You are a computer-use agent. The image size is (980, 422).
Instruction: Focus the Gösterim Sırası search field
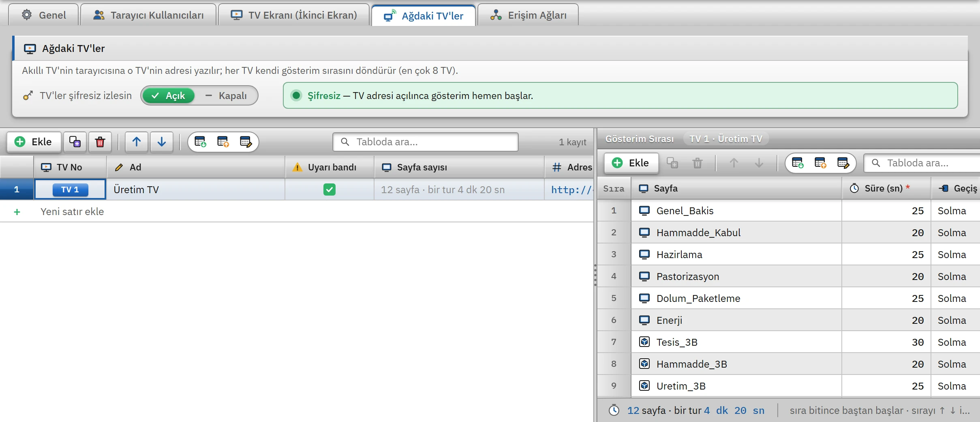(922, 163)
